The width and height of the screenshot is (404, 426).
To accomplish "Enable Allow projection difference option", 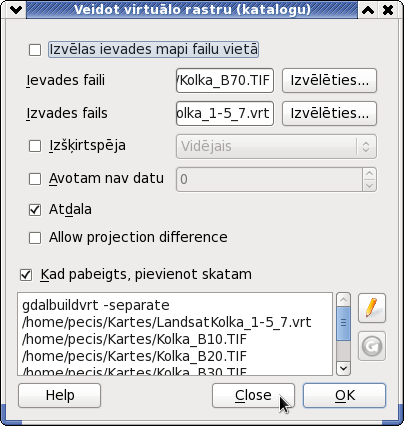I will [x=35, y=238].
